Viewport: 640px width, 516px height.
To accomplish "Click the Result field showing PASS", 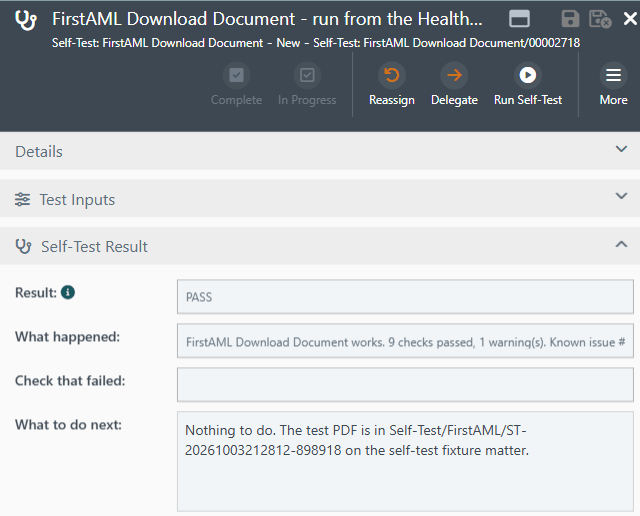I will (x=405, y=297).
